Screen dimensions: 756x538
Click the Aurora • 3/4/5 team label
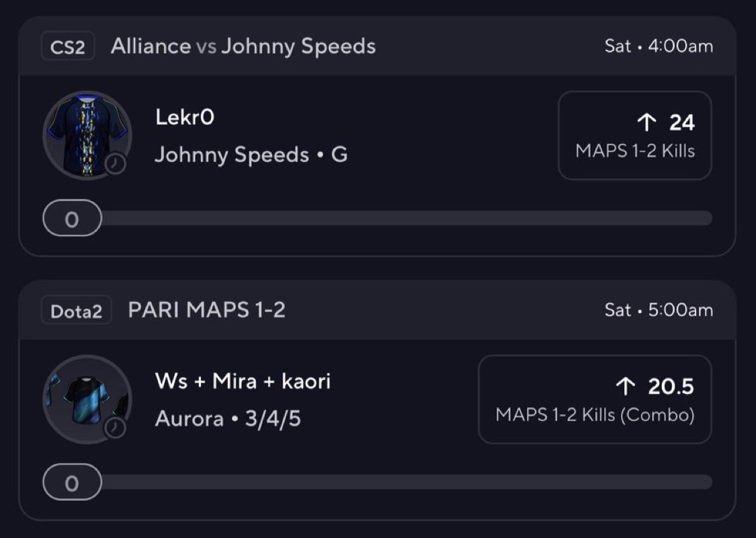pyautogui.click(x=228, y=419)
